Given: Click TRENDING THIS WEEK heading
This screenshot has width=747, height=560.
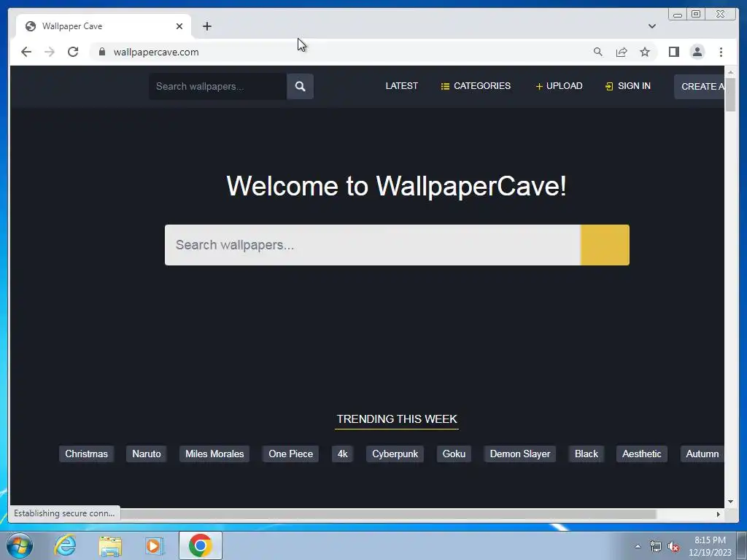Looking at the screenshot, I should coord(397,419).
